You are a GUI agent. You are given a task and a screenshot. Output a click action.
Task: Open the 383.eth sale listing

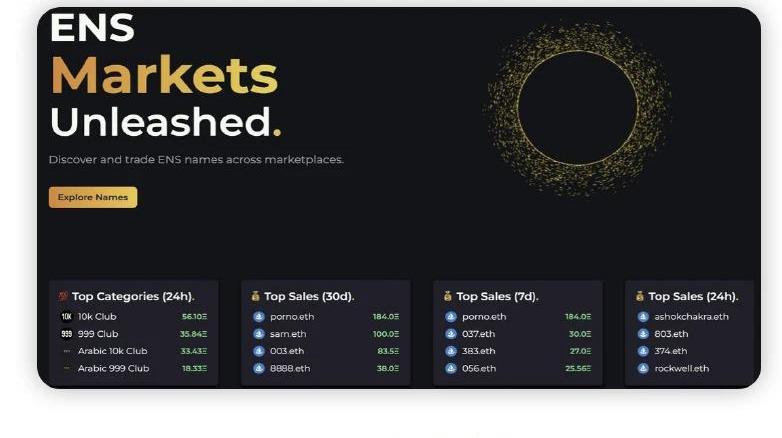[x=518, y=351]
